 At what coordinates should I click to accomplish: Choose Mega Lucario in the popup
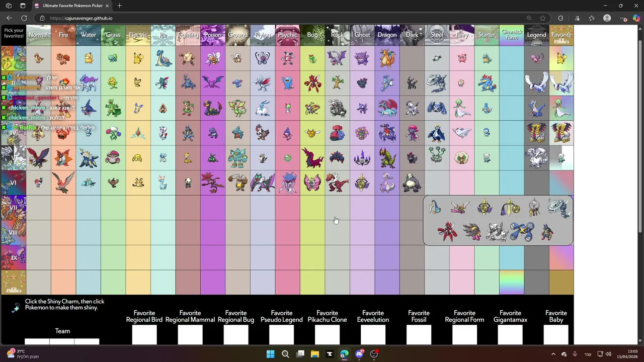[546, 232]
